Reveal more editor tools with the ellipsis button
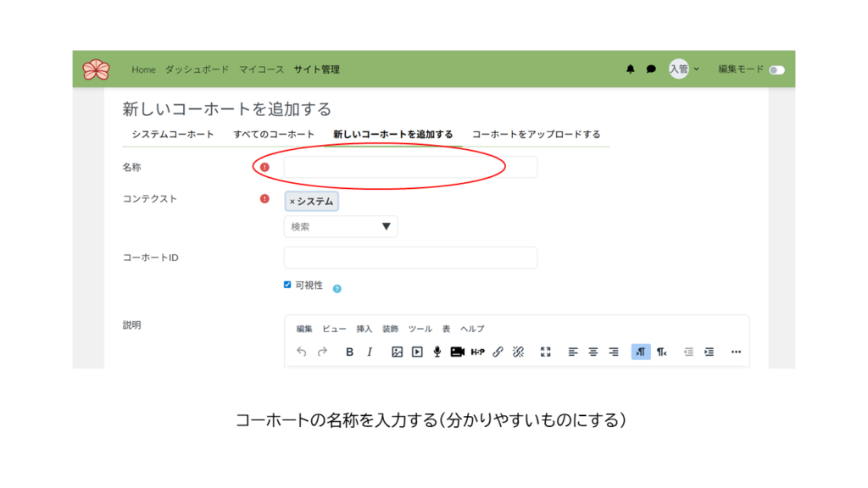 pyautogui.click(x=736, y=352)
